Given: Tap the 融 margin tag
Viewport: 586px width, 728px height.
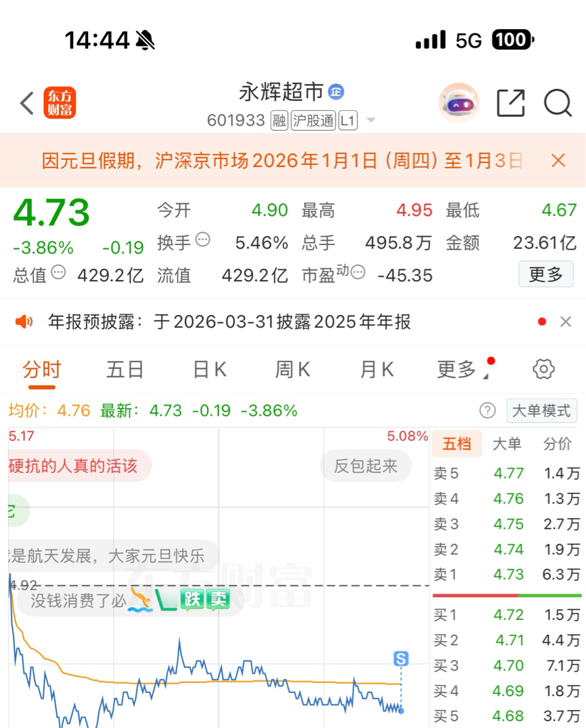Looking at the screenshot, I should pos(279,121).
